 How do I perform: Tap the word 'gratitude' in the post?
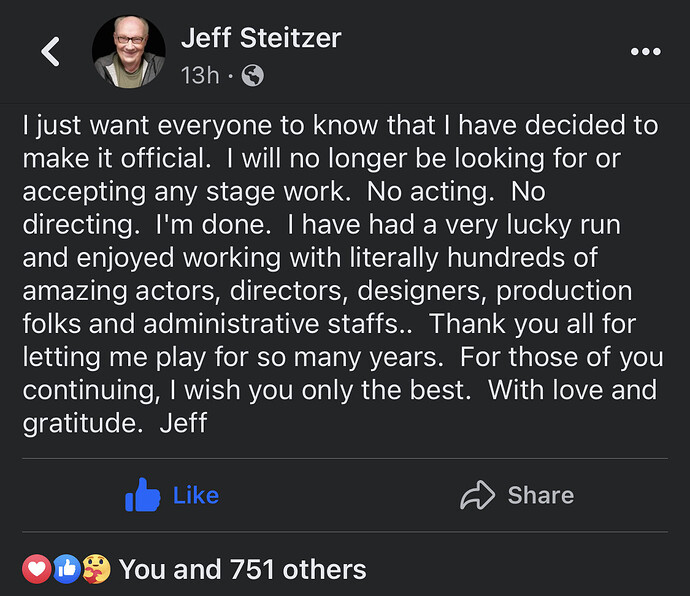coord(83,424)
